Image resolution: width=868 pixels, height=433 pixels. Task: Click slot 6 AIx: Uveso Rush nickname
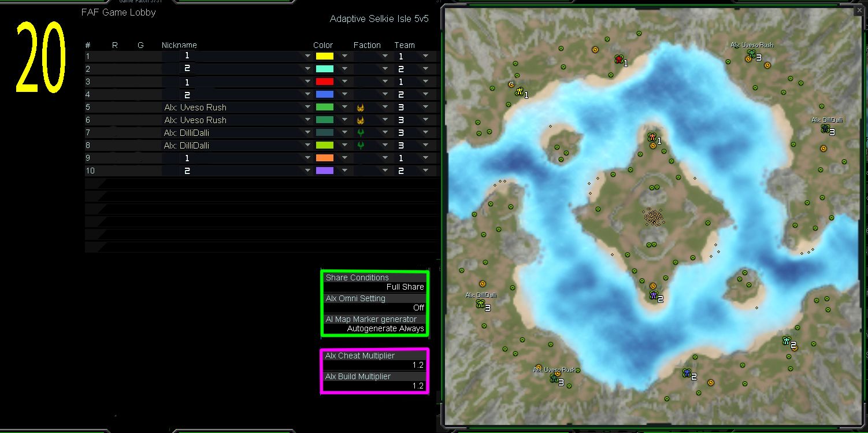(x=195, y=120)
